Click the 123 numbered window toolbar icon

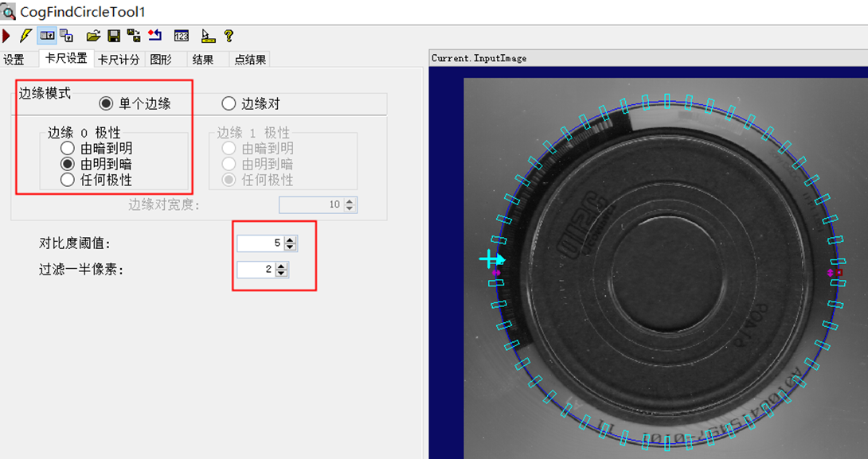[182, 36]
